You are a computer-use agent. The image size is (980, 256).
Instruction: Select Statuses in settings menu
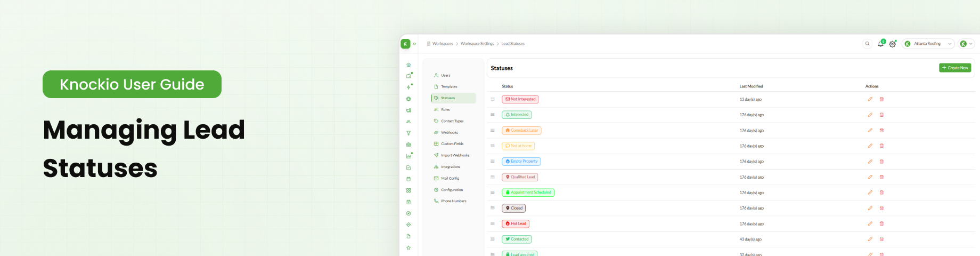pyautogui.click(x=453, y=98)
